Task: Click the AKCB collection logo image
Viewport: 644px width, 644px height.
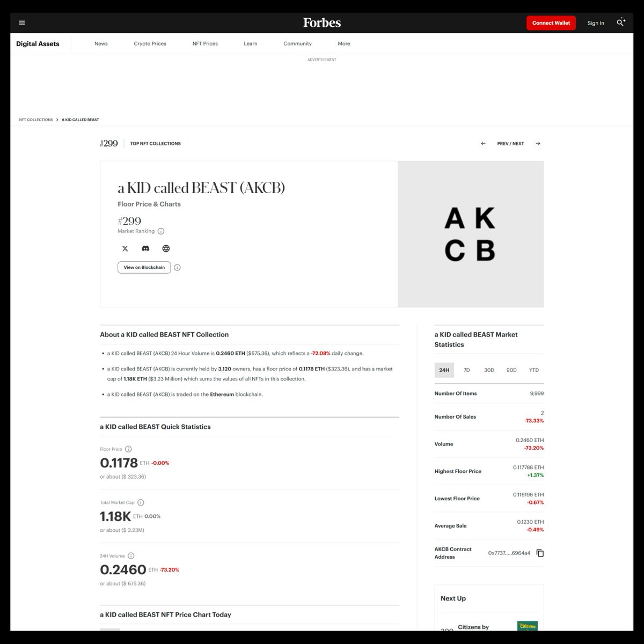Action: 470,234
